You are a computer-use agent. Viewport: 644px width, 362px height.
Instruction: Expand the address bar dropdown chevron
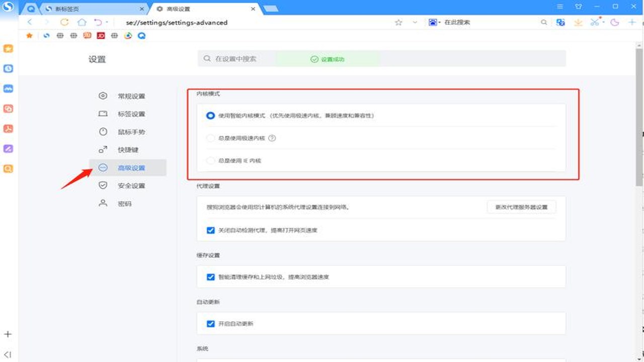click(x=415, y=22)
